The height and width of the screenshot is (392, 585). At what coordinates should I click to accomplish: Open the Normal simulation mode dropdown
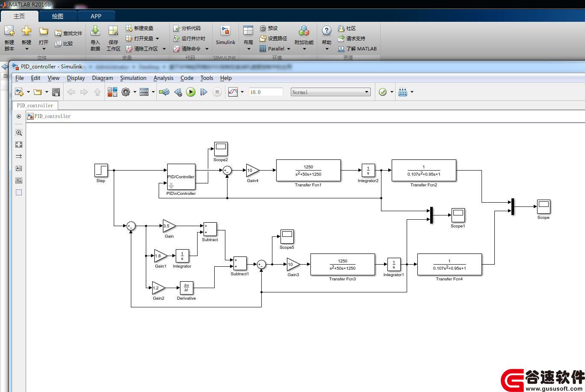[330, 92]
